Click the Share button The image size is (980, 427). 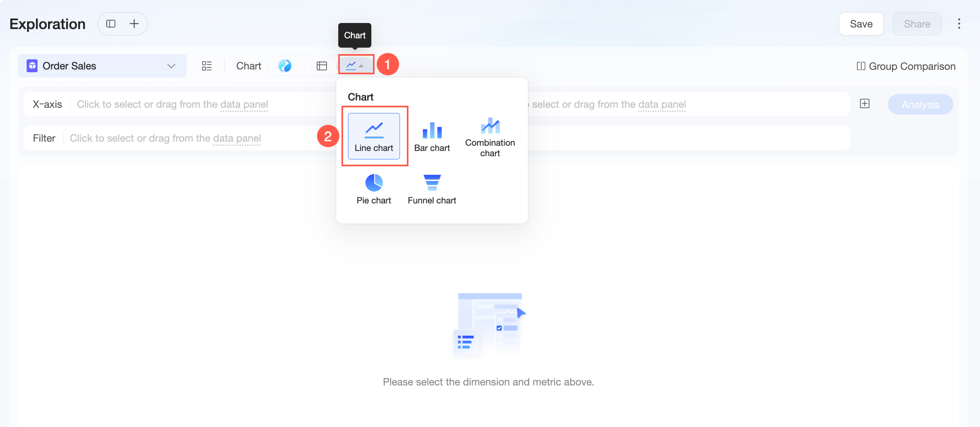click(917, 24)
